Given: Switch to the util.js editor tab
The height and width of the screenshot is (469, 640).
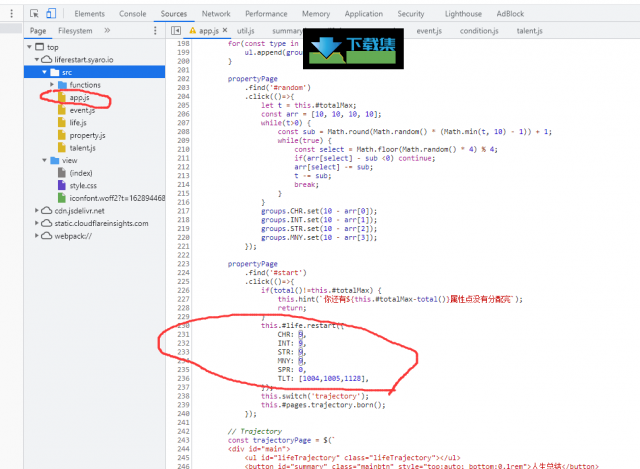Looking at the screenshot, I should (246, 31).
